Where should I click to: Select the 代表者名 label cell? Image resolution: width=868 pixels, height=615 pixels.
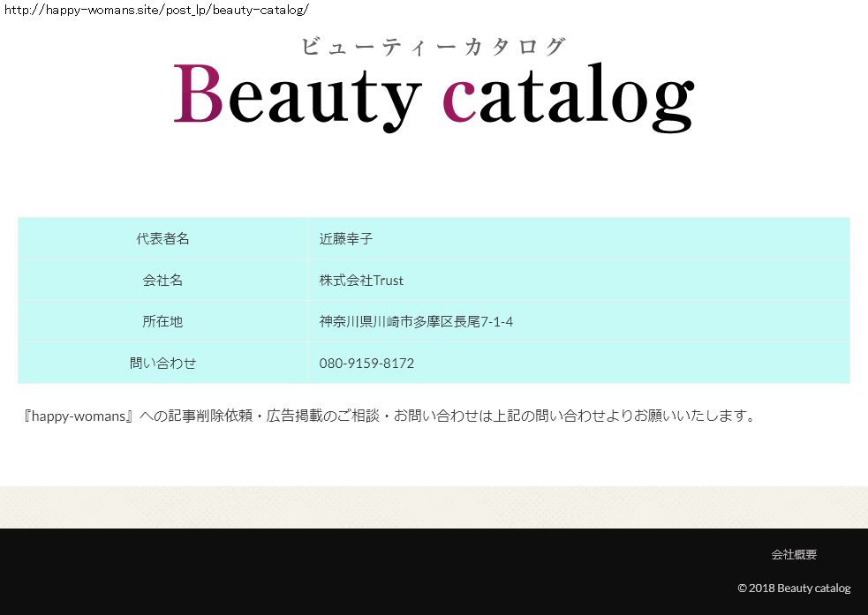(x=162, y=239)
